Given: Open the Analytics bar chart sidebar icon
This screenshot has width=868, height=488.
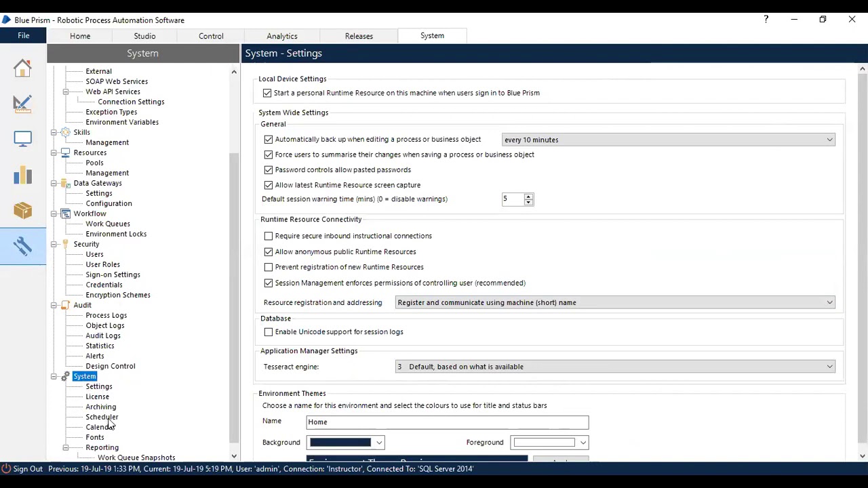Looking at the screenshot, I should 22,175.
